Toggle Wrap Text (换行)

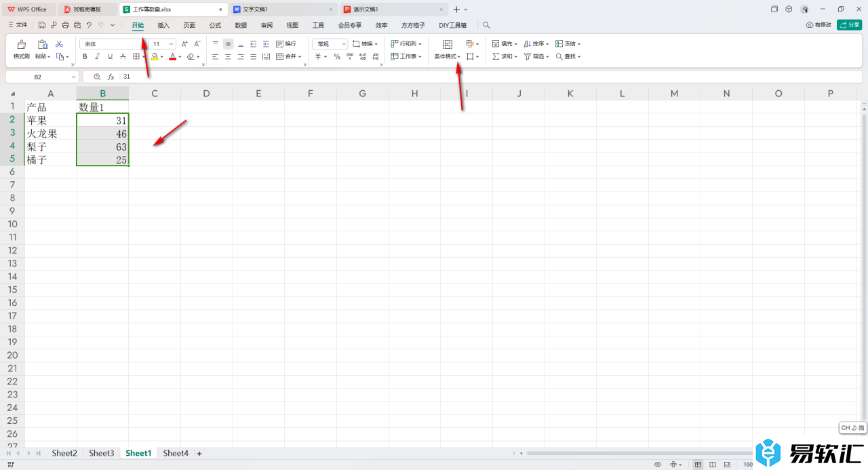(285, 43)
